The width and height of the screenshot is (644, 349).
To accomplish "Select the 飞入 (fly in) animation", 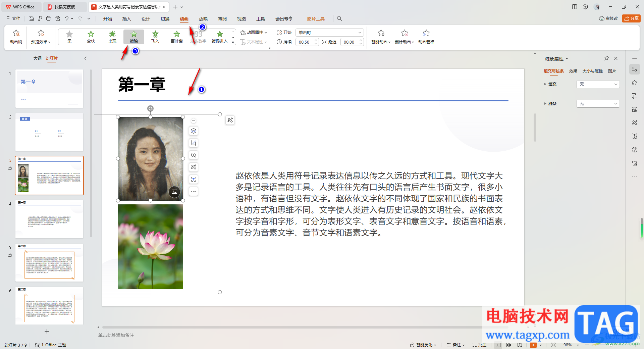I will (x=155, y=37).
